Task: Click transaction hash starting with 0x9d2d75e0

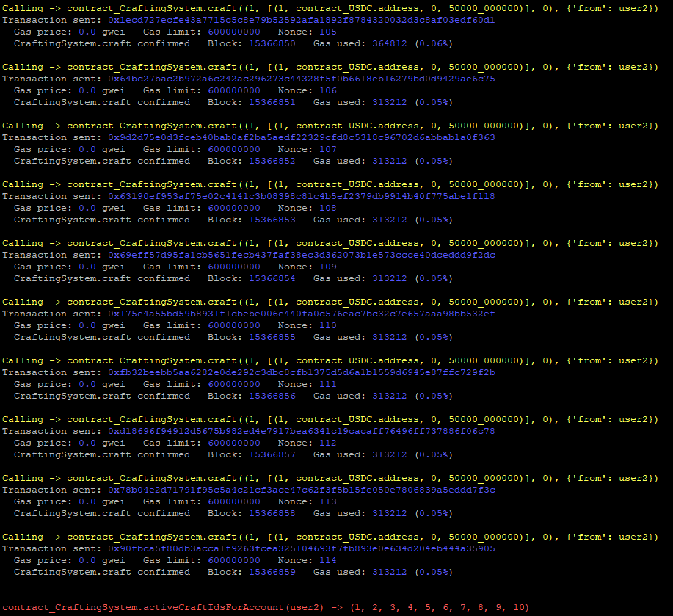Action: [x=302, y=138]
